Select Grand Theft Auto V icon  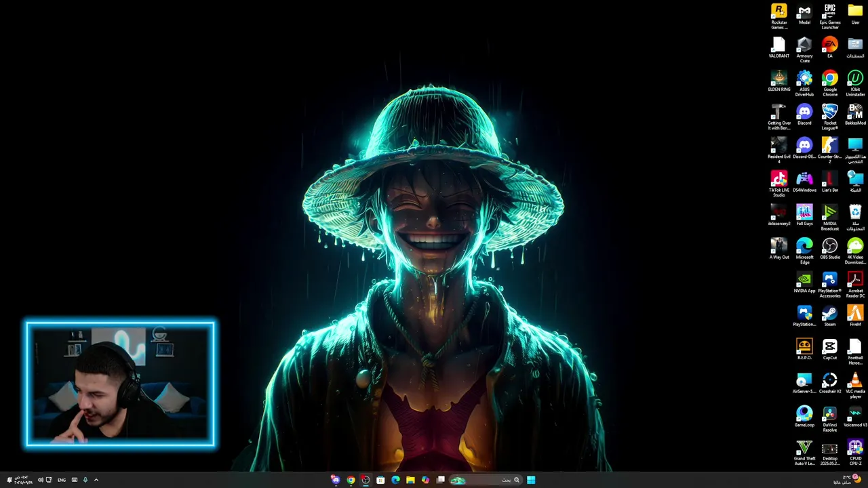pos(804,453)
